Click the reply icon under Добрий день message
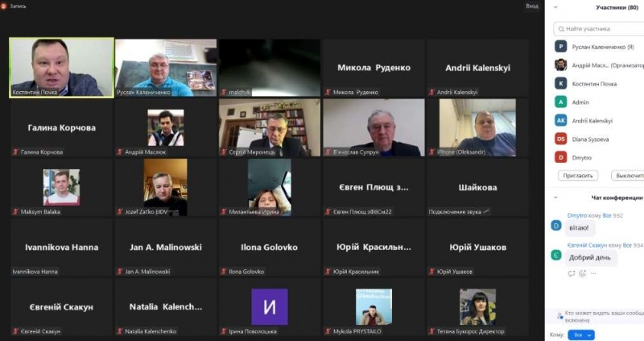 (572, 273)
